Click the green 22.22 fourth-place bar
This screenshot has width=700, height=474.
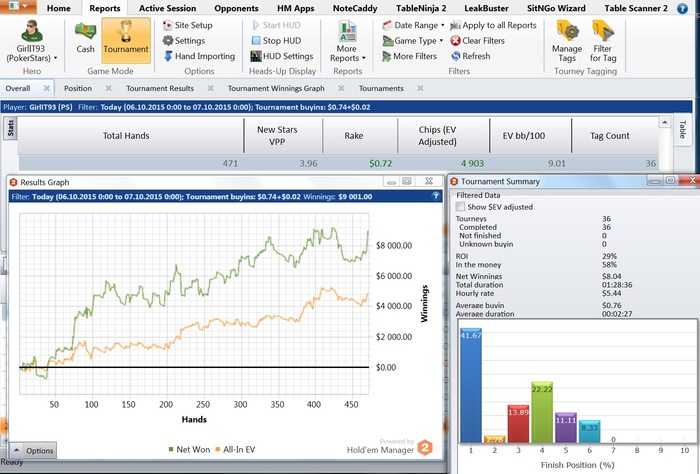click(x=542, y=412)
